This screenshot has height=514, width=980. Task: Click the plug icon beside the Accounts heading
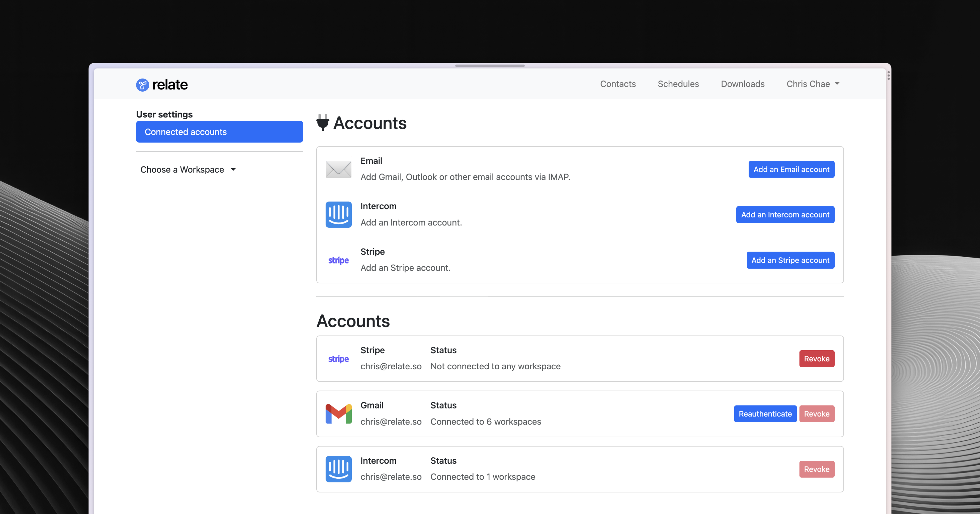(323, 122)
